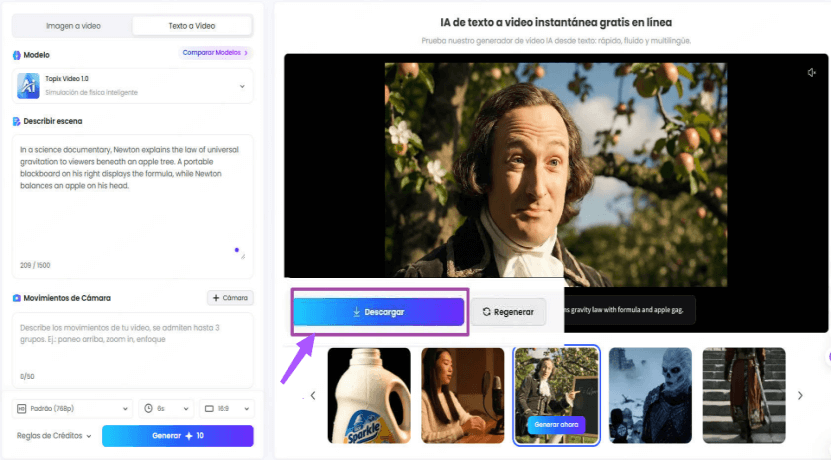Screen dimensions: 831x460
Task: Click the Generar 10 credits button
Action: 178,436
